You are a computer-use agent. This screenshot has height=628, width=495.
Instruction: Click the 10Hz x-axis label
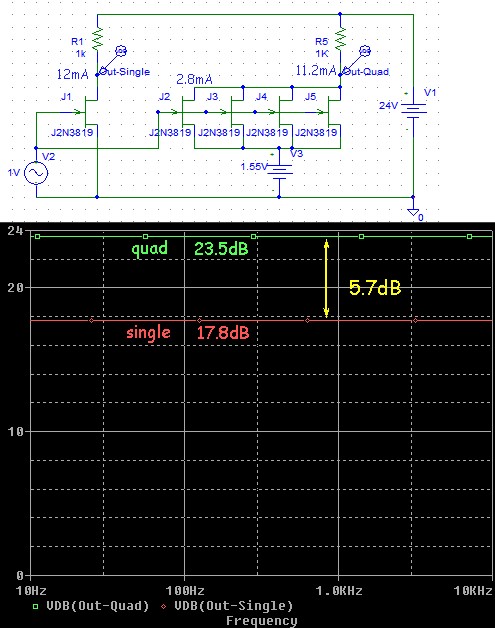coord(31,590)
